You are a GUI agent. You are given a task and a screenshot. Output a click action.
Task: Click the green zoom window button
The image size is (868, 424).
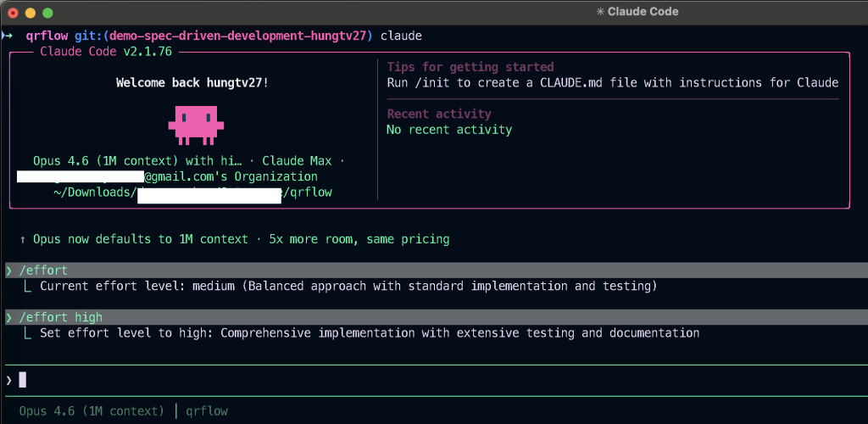click(47, 13)
